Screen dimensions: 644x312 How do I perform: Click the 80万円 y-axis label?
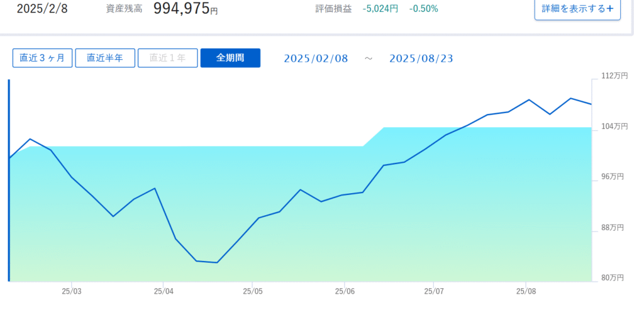click(x=613, y=278)
